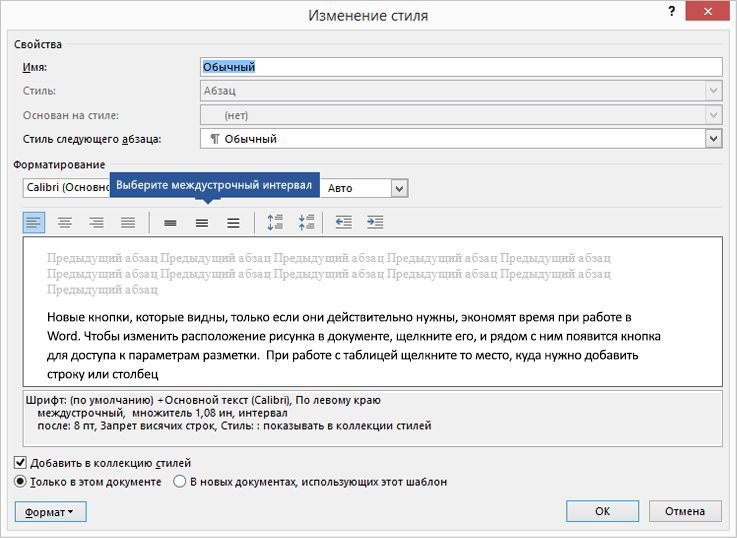This screenshot has height=538, width=737.
Task: Open the dialog help question mark
Action: (x=672, y=11)
